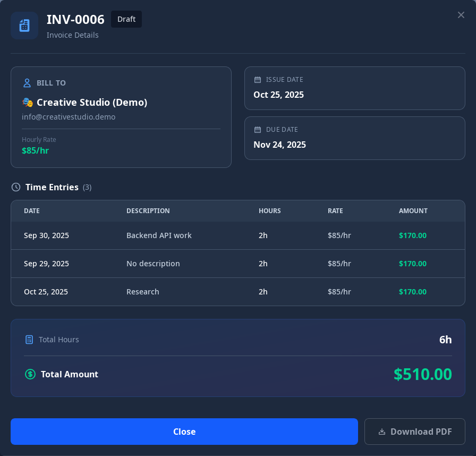Click the calendar icon beside DUE DATE

(257, 129)
